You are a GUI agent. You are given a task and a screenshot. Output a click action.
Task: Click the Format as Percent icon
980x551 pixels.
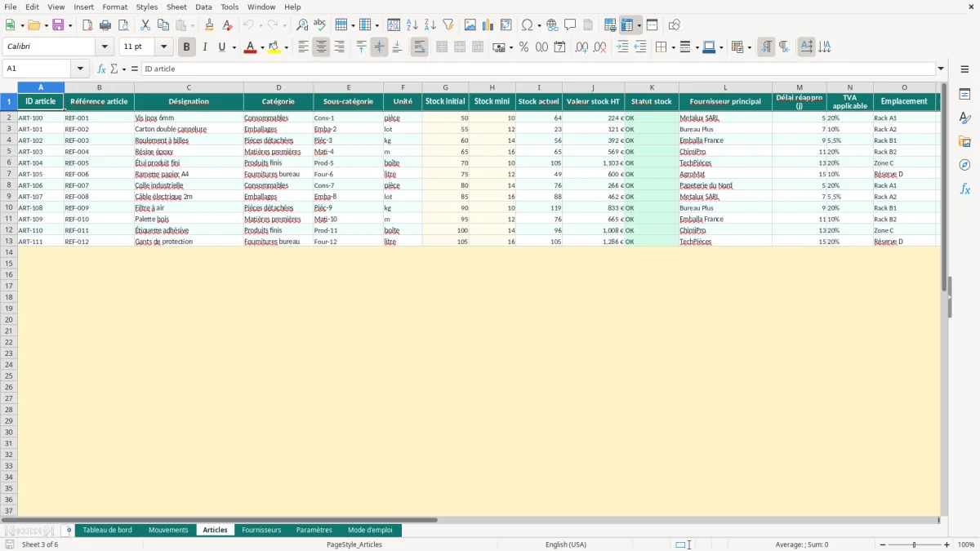(x=524, y=47)
